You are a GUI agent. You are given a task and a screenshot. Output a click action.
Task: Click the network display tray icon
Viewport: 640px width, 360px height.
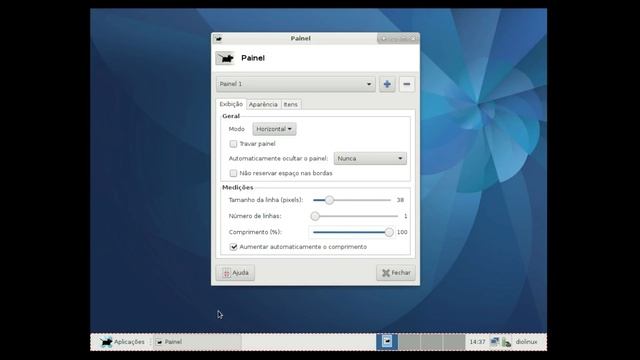494,342
